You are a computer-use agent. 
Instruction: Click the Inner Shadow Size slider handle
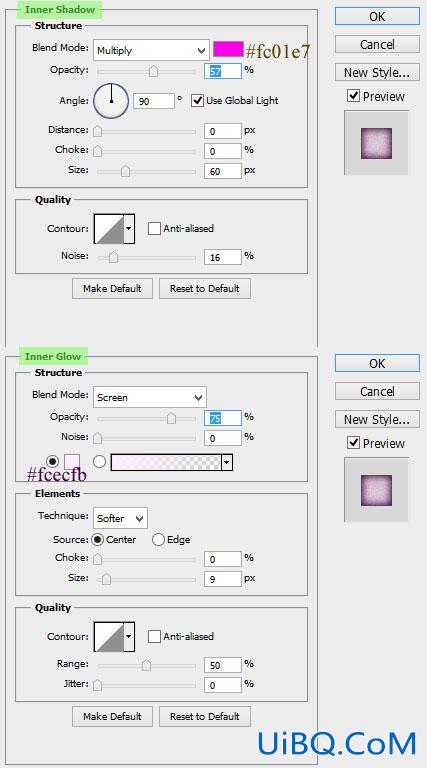coord(125,170)
